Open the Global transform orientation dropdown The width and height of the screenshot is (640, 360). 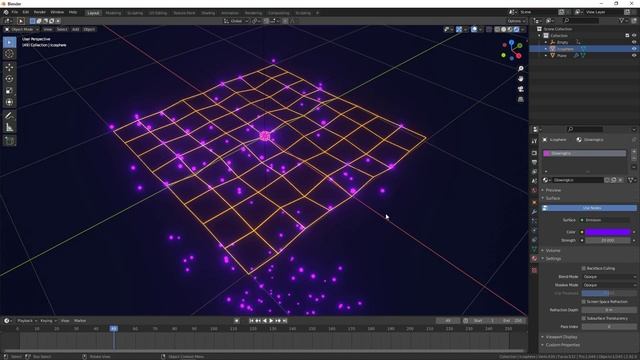tap(236, 21)
